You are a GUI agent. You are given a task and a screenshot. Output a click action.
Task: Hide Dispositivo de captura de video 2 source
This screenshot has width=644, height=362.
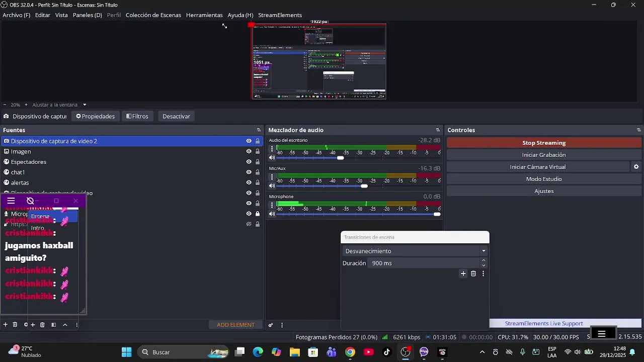click(x=249, y=141)
